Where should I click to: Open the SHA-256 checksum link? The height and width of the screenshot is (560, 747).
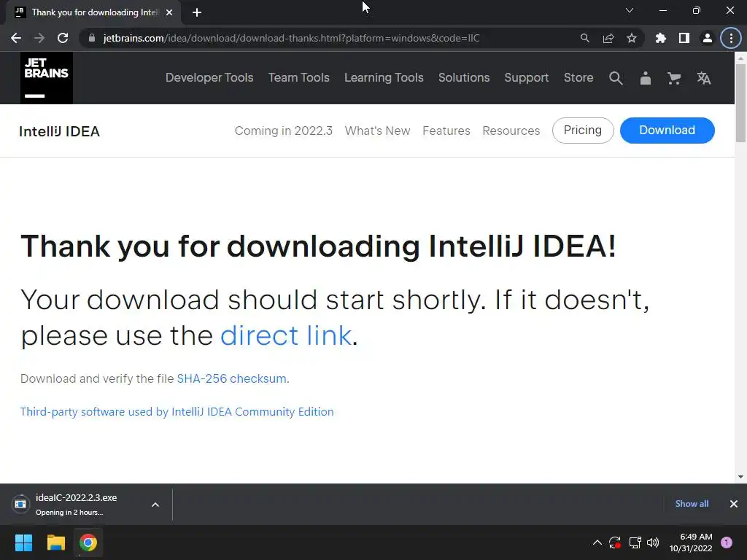click(231, 378)
